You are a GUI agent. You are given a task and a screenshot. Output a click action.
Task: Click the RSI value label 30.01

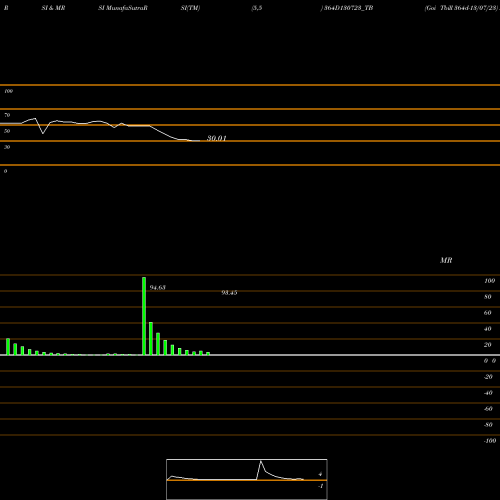coord(217,138)
